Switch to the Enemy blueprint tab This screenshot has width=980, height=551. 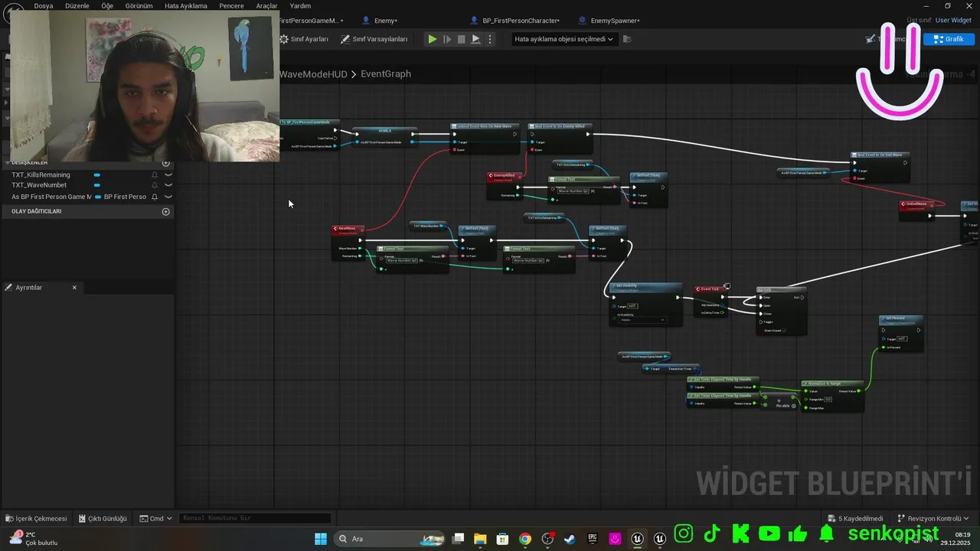coord(381,21)
